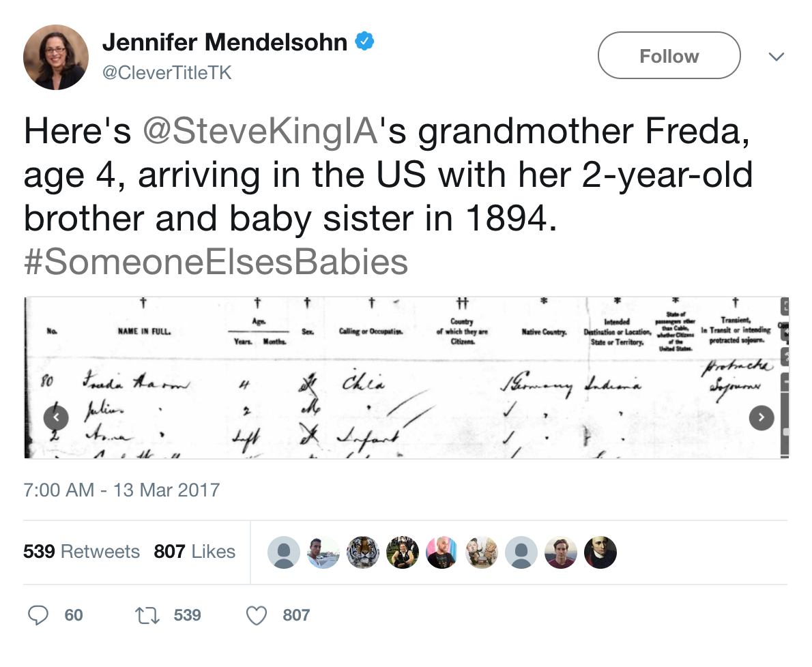The height and width of the screenshot is (667, 812).
Task: View the 807 Likes list
Action: click(194, 552)
